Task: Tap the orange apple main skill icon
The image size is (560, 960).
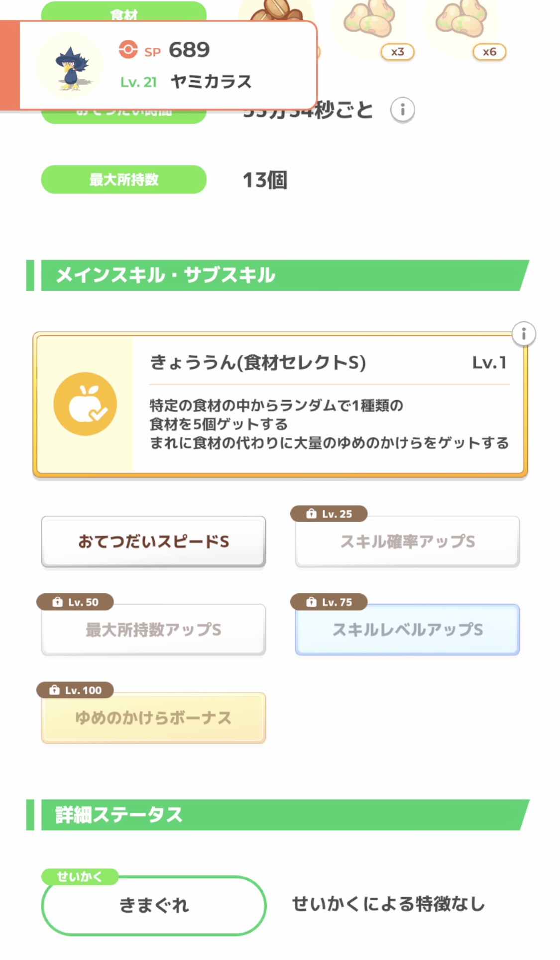Action: coord(85,404)
